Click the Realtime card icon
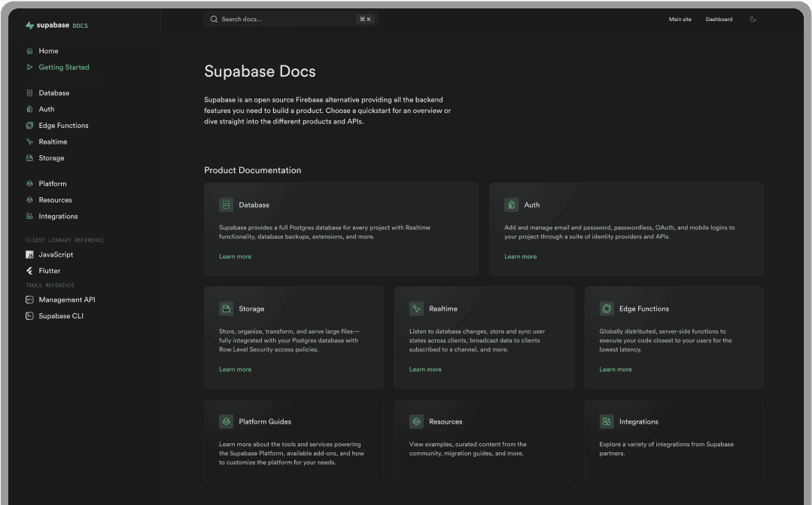The width and height of the screenshot is (812, 505). pos(416,309)
